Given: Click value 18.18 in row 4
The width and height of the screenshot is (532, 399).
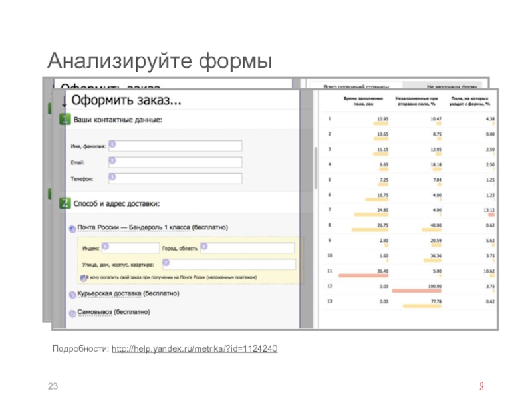Looking at the screenshot, I should coord(436,164).
